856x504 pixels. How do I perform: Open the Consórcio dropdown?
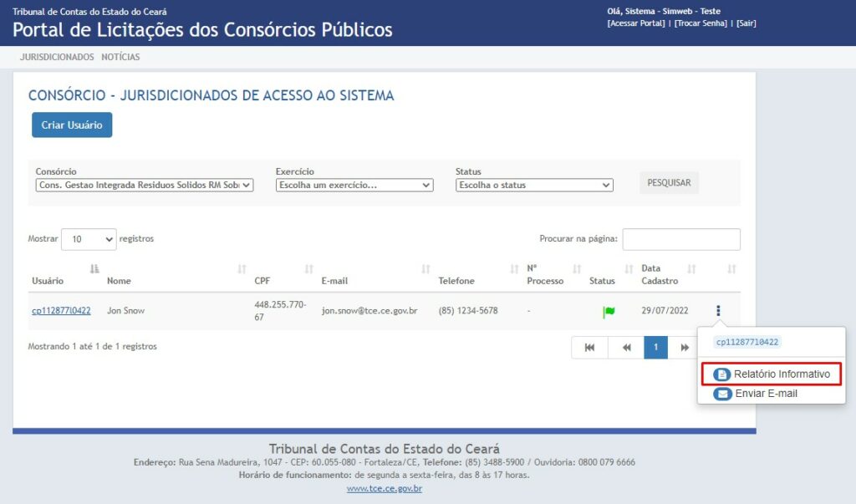click(x=144, y=186)
